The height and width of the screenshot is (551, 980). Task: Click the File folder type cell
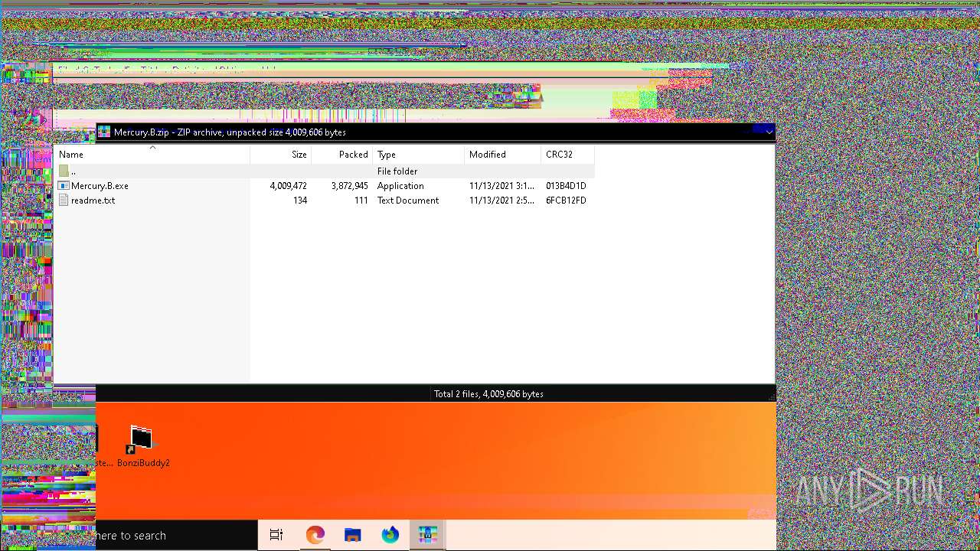point(397,171)
